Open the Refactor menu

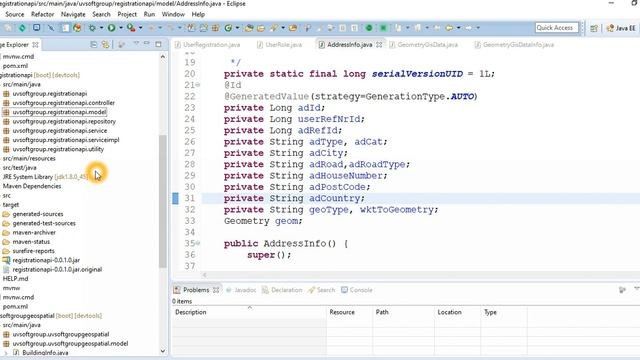point(42,14)
